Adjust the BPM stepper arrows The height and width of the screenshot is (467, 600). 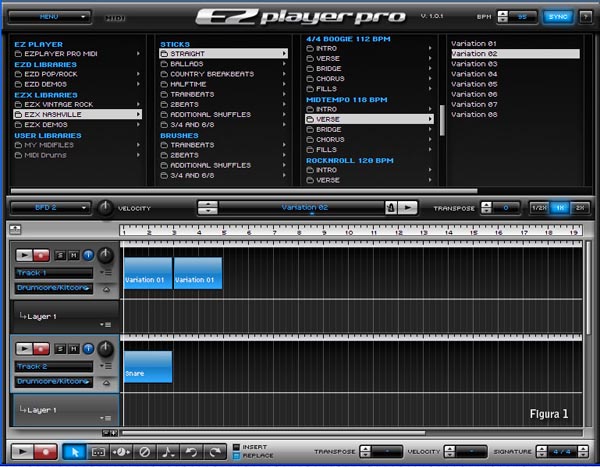click(502, 17)
